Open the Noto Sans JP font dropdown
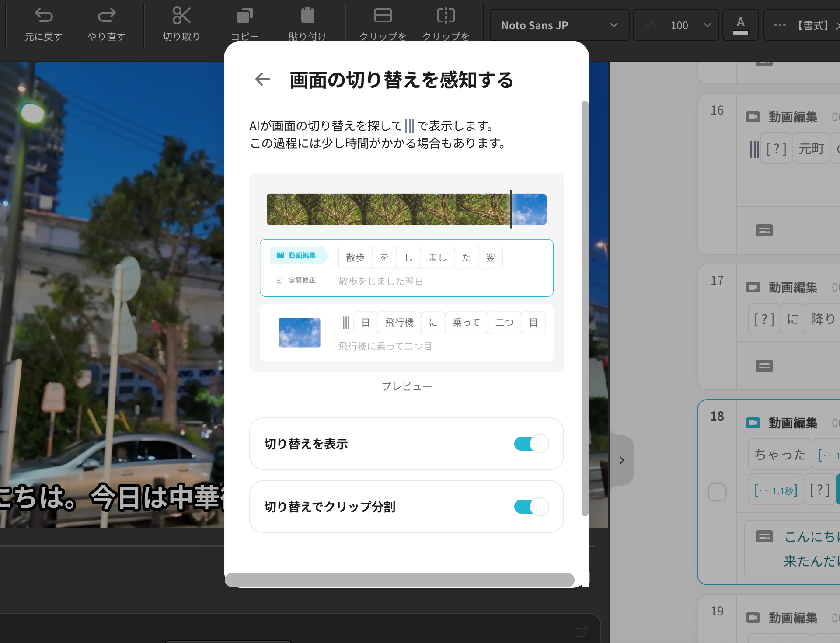This screenshot has height=643, width=840. tap(559, 25)
